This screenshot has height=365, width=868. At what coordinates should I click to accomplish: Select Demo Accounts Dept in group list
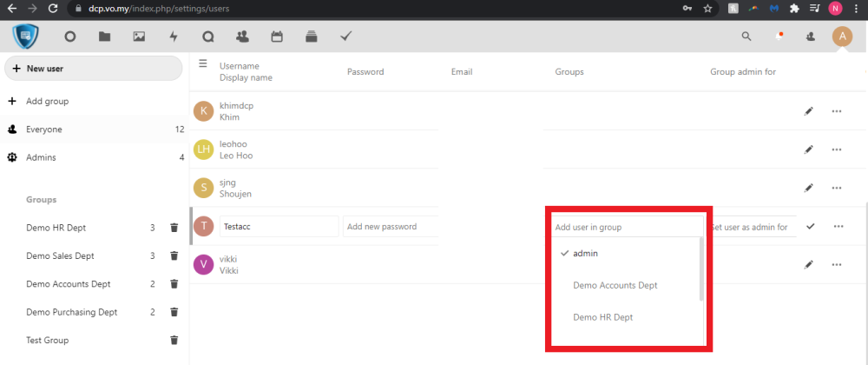(615, 285)
